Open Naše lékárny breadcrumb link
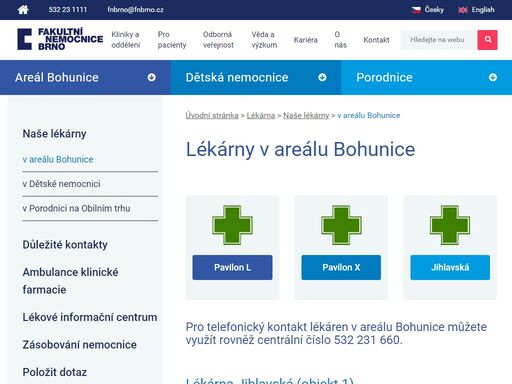Image resolution: width=512 pixels, height=384 pixels. [x=306, y=115]
